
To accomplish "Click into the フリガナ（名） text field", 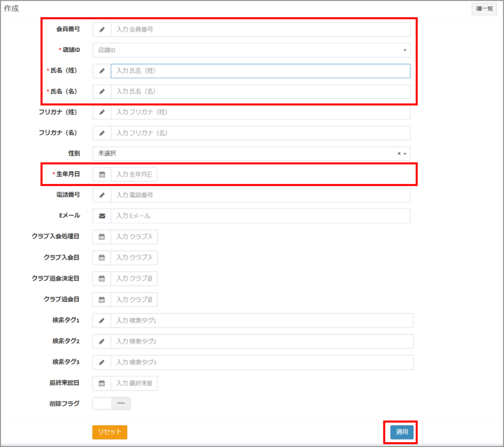I will [x=260, y=133].
